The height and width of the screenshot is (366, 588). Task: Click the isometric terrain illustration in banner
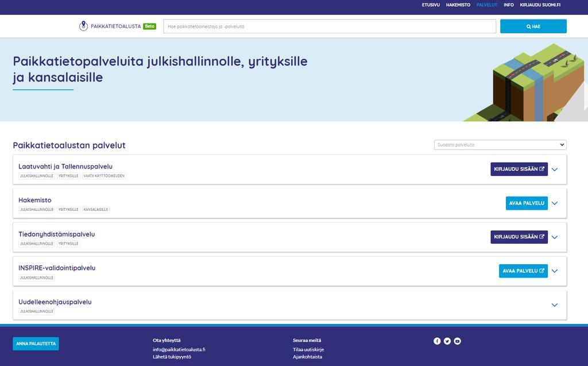click(x=525, y=83)
